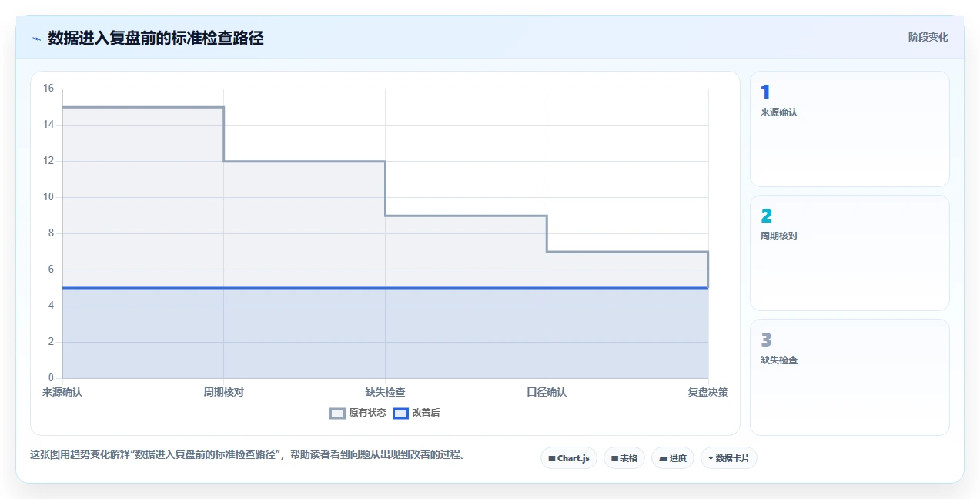Click the 来源确认 x-axis label

pos(62,392)
